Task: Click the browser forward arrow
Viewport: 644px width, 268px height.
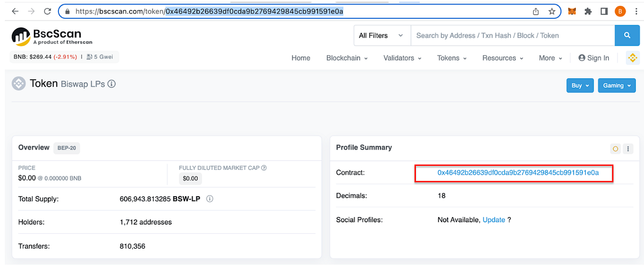Action: click(31, 11)
